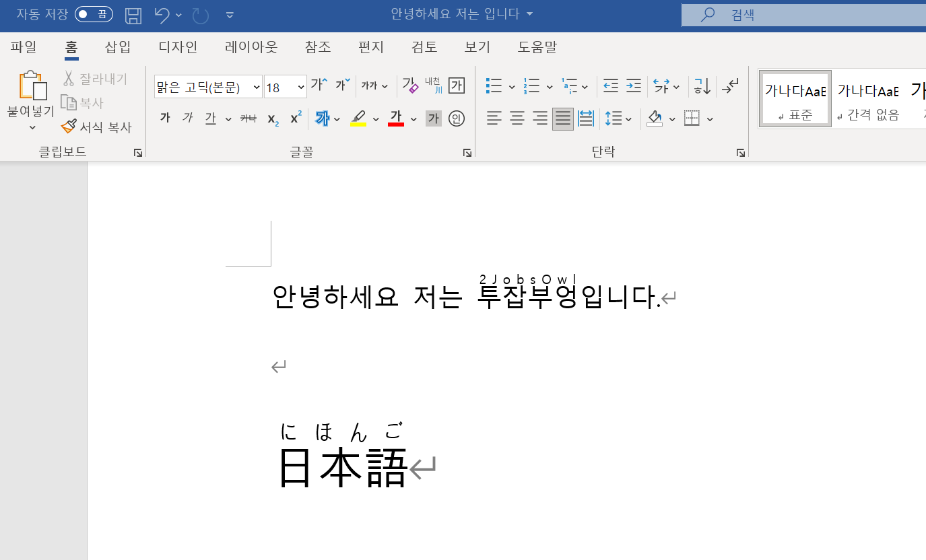Apply the Normal (표준) style
926x560 pixels.
[x=795, y=99]
